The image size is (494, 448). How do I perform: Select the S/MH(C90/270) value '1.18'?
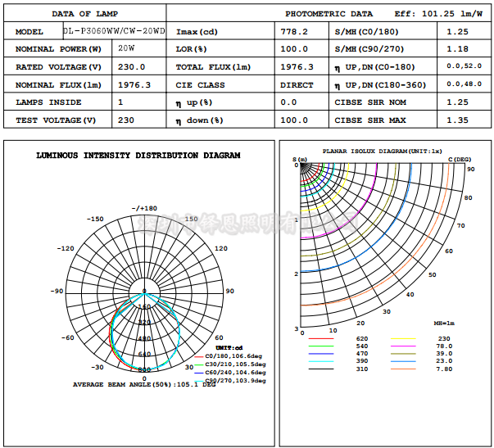tap(457, 49)
